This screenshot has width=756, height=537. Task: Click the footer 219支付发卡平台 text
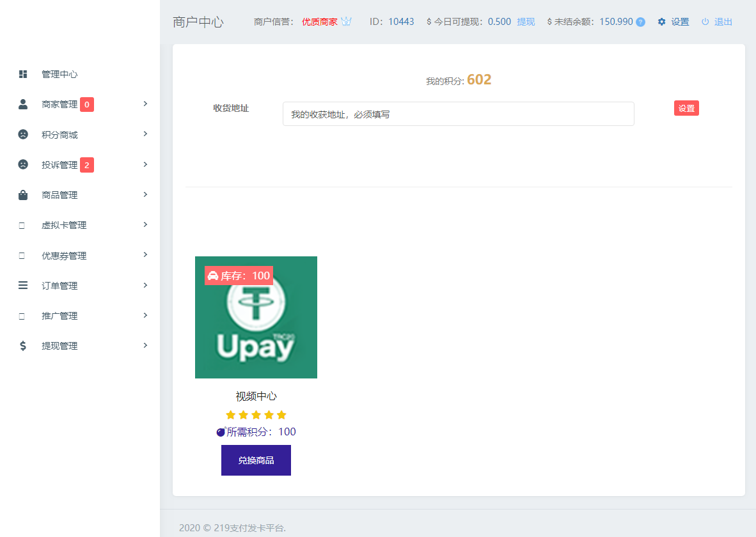click(249, 528)
